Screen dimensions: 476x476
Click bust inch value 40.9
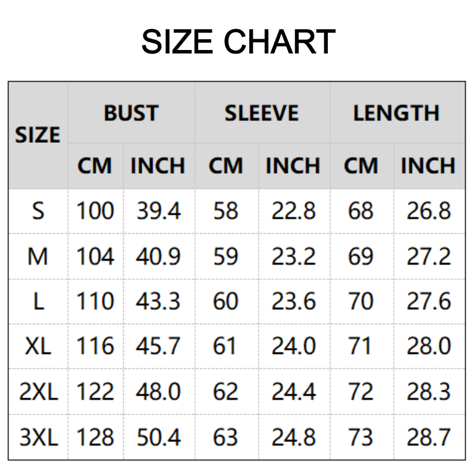click(158, 256)
